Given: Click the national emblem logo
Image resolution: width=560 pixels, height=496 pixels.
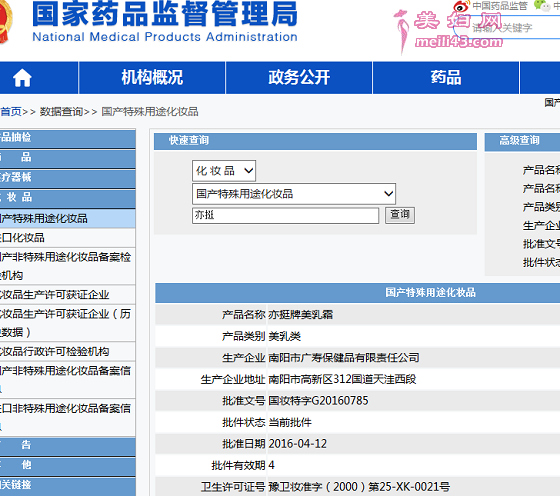Looking at the screenshot, I should click(x=6, y=22).
